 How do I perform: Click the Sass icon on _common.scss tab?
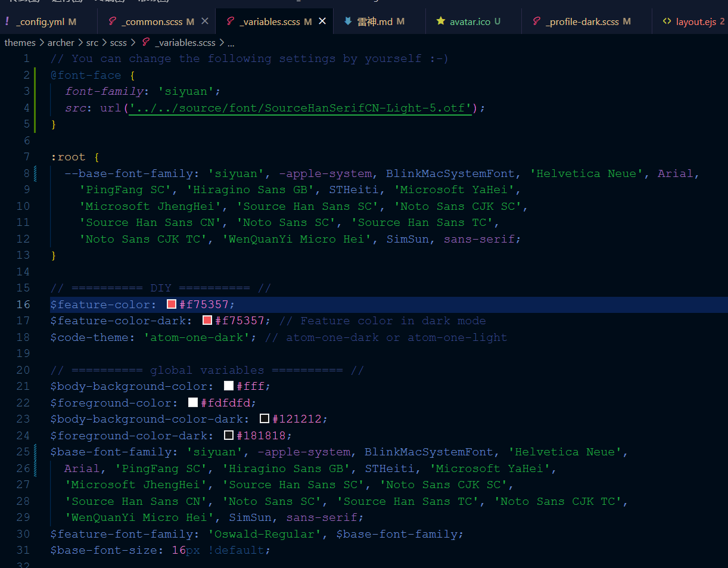[x=113, y=20]
